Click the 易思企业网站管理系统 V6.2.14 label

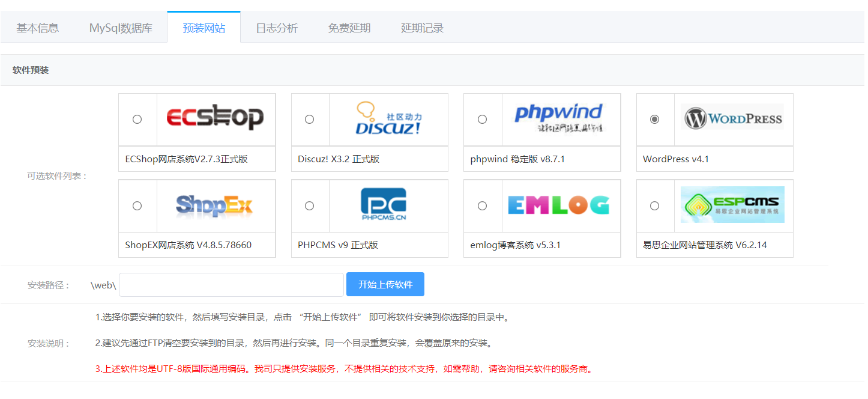(x=705, y=245)
